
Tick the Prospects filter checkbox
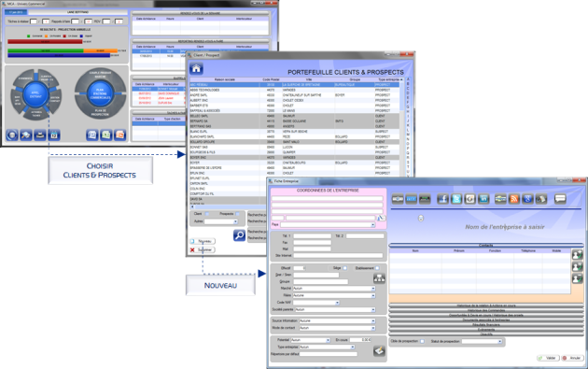pyautogui.click(x=237, y=214)
